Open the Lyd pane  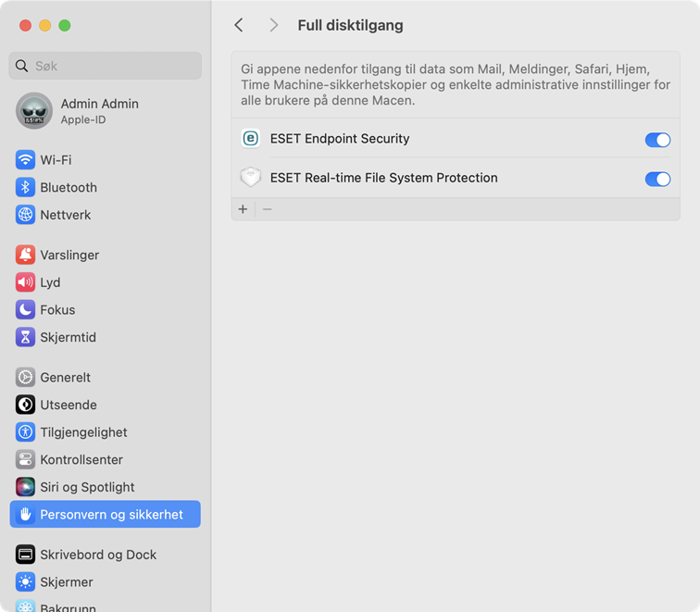(x=50, y=282)
